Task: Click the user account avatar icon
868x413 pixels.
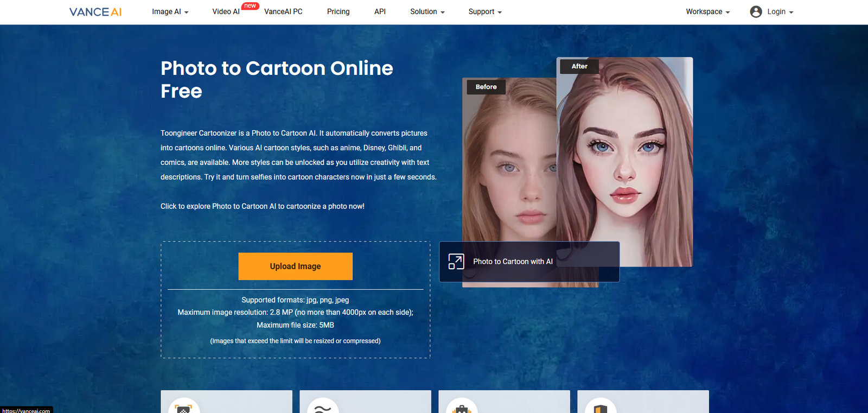Action: coord(756,12)
